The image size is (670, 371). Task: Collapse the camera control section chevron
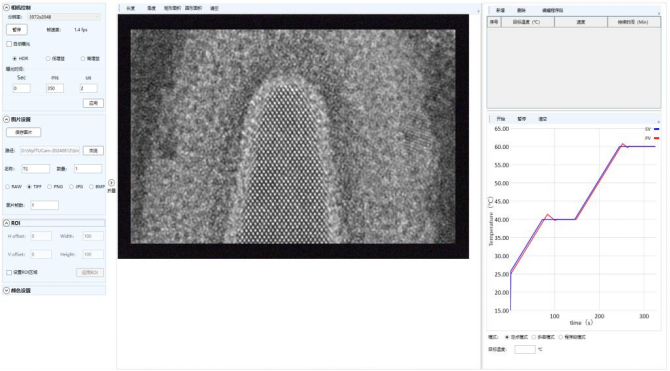pyautogui.click(x=6, y=8)
